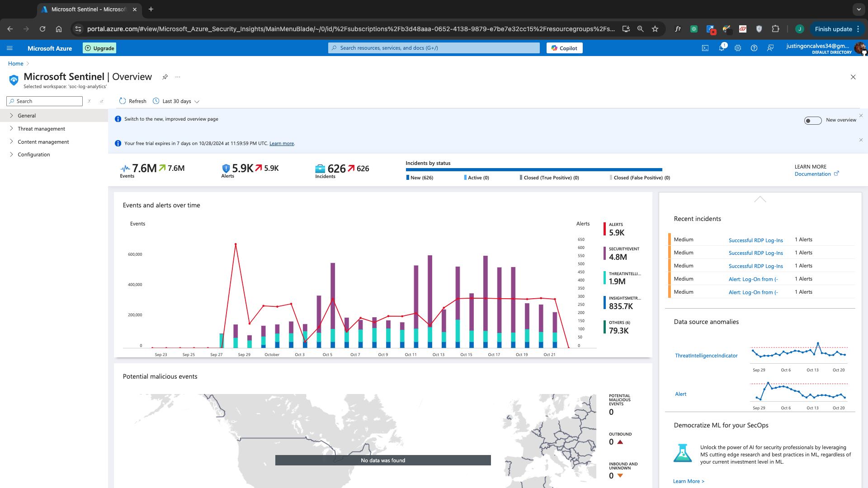Image resolution: width=868 pixels, height=488 pixels.
Task: Open the first Alert: Log-On from incident
Action: click(x=753, y=279)
